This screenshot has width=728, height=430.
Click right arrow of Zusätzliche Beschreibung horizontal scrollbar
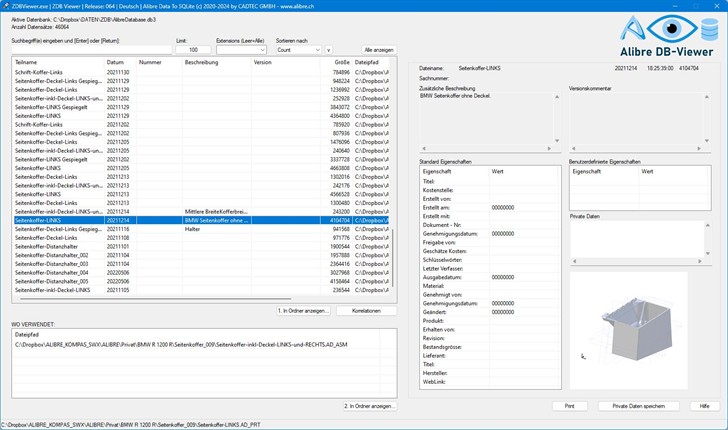tap(549, 149)
